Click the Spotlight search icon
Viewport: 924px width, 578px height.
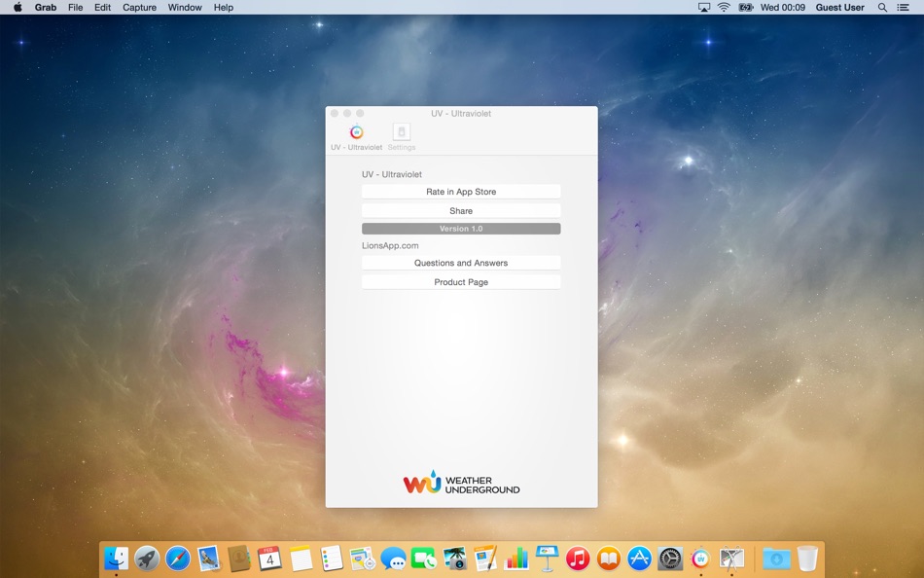tap(881, 7)
